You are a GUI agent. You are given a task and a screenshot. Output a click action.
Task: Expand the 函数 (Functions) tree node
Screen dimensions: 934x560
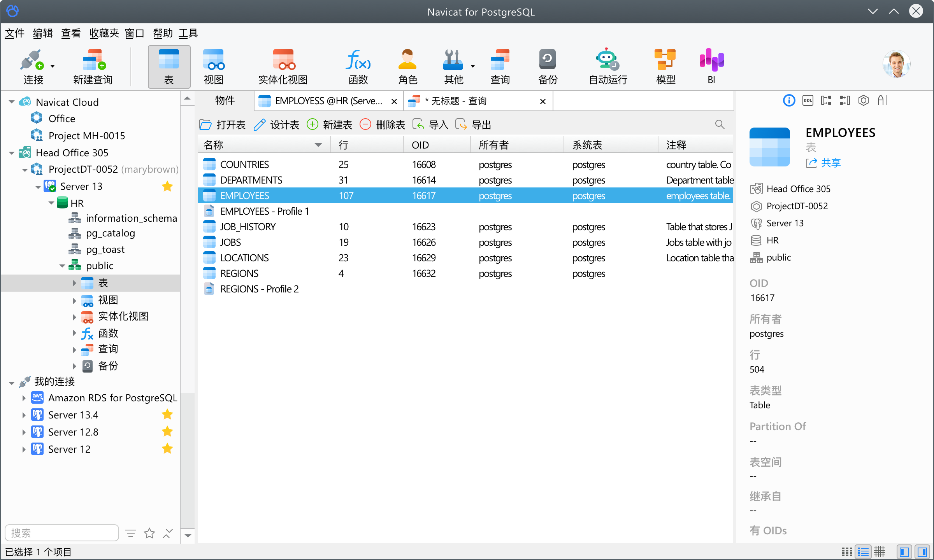74,333
